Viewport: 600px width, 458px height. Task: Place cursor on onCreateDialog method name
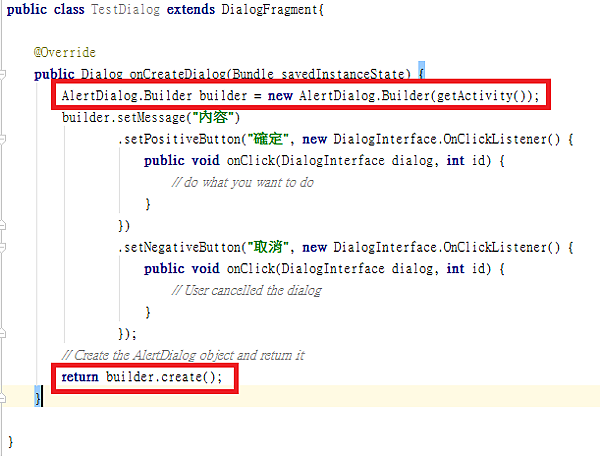click(x=178, y=74)
